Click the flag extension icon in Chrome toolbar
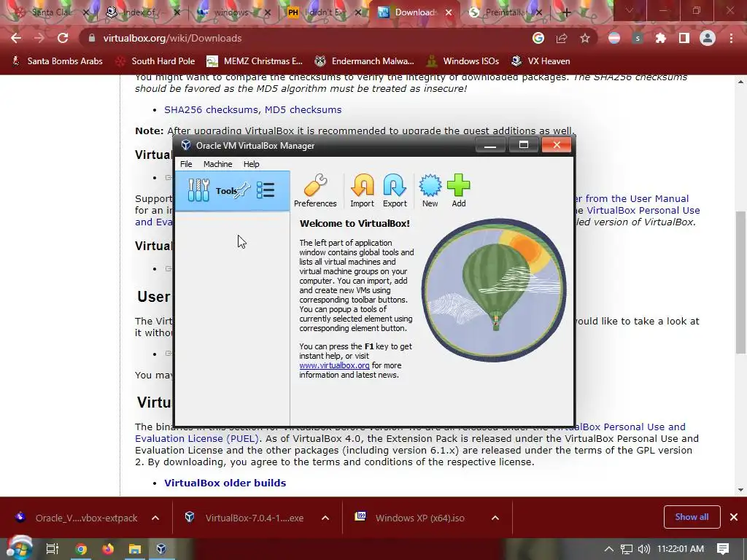This screenshot has width=747, height=560. (x=614, y=38)
